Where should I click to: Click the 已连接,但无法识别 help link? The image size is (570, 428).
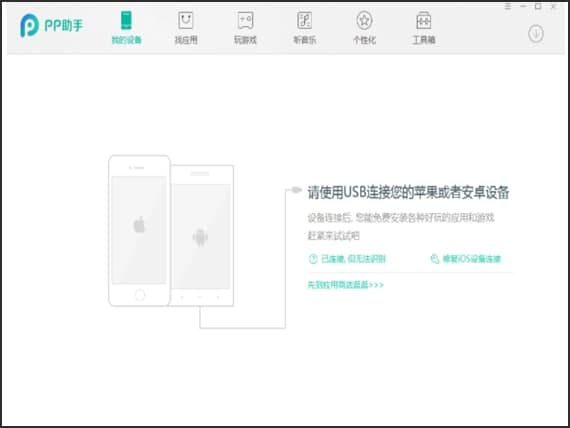click(347, 259)
